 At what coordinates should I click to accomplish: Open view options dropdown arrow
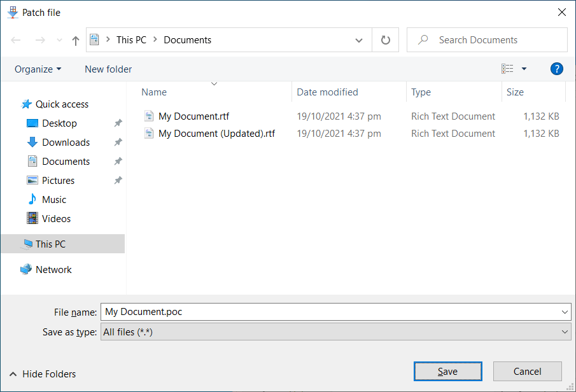point(524,69)
